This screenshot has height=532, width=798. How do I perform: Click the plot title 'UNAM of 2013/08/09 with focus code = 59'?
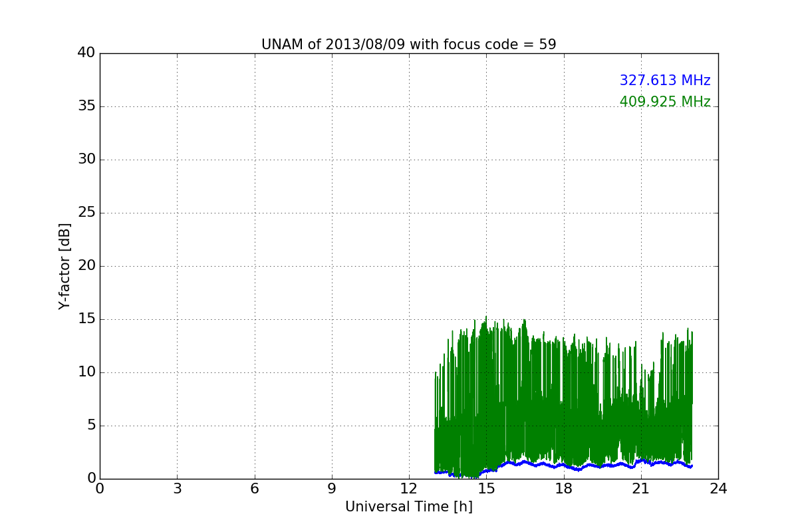pos(408,45)
